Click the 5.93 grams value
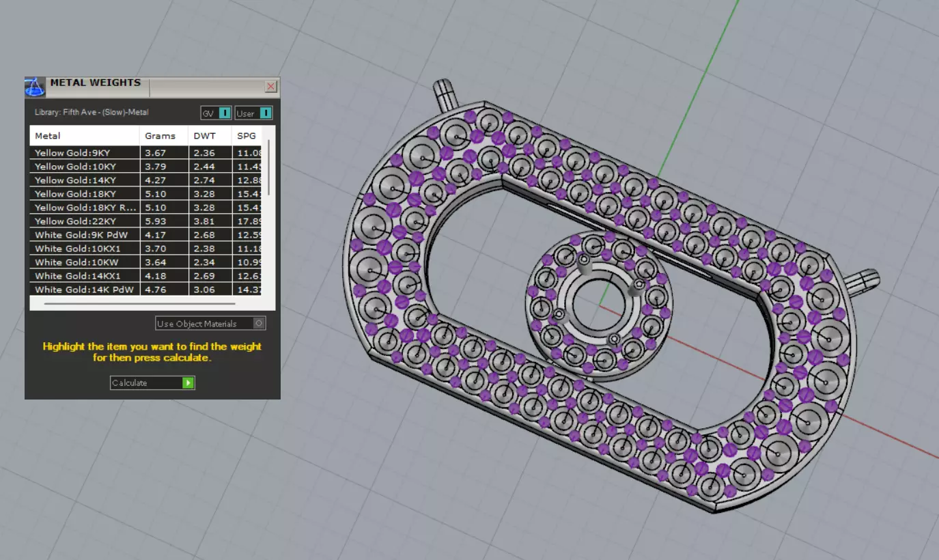939x560 pixels. point(156,221)
